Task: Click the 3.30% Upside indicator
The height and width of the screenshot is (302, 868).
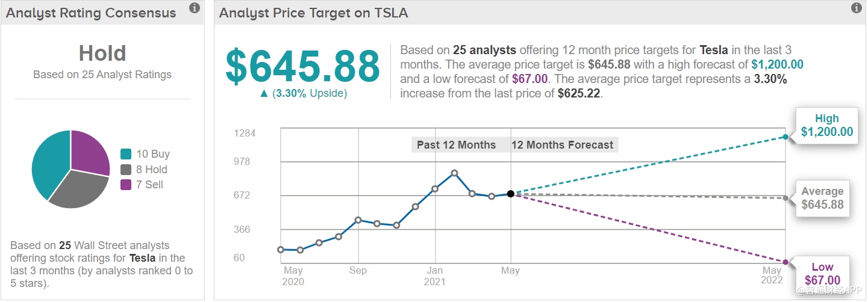Action: (303, 93)
